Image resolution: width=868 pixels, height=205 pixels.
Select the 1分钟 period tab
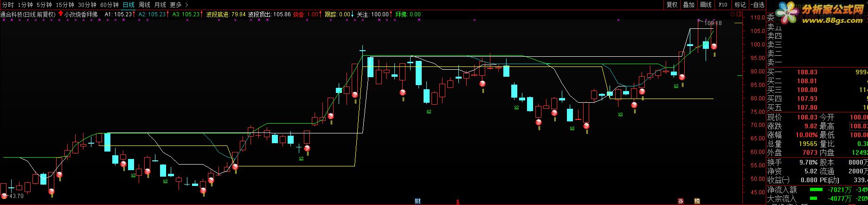click(26, 5)
